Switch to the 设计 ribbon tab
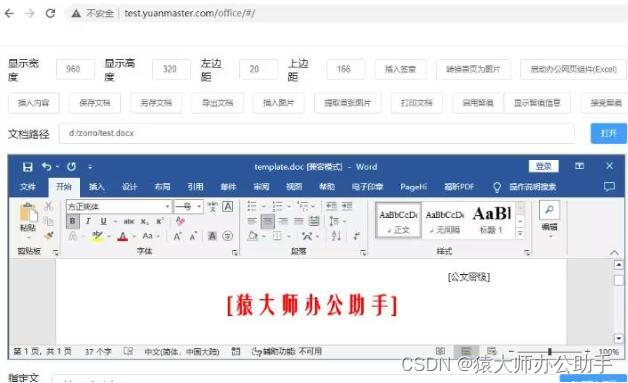Viewport: 628px width, 383px height. [129, 187]
